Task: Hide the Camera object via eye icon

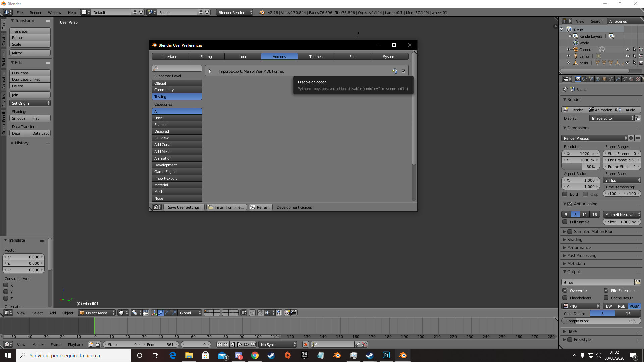Action: click(627, 49)
